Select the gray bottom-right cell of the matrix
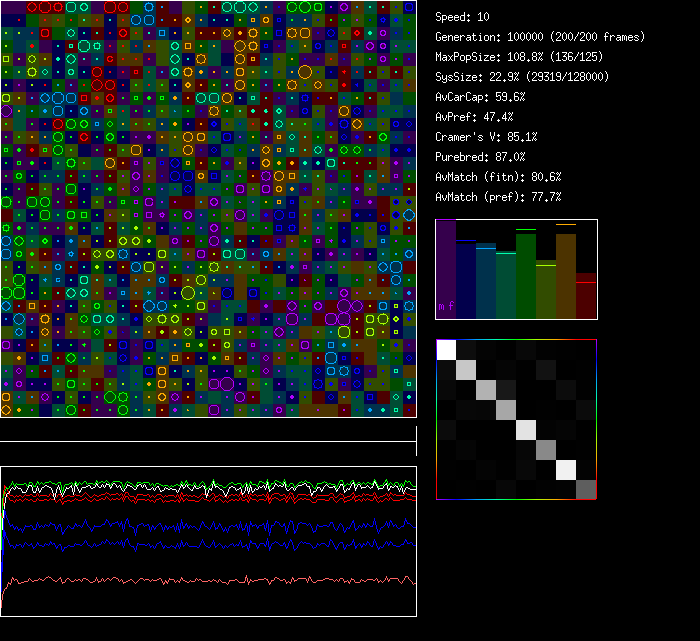 [x=586, y=489]
